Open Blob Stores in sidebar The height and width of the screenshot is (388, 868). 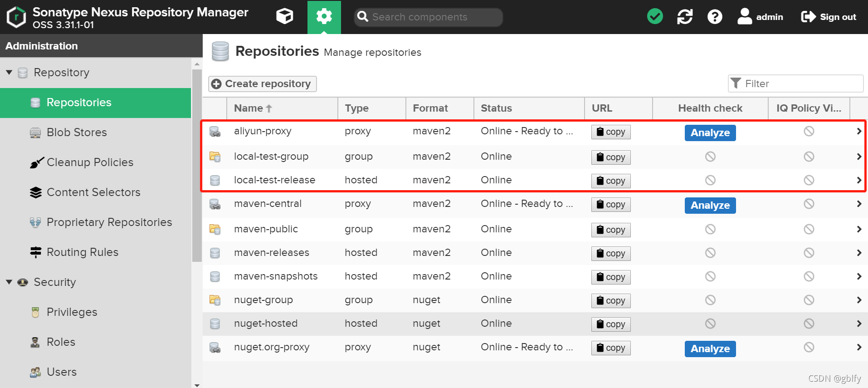click(x=95, y=133)
